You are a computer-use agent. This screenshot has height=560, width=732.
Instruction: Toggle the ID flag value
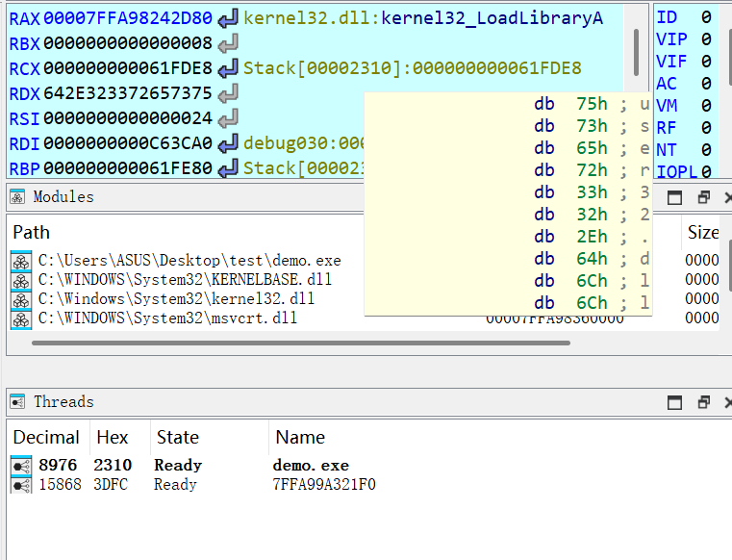[x=705, y=17]
